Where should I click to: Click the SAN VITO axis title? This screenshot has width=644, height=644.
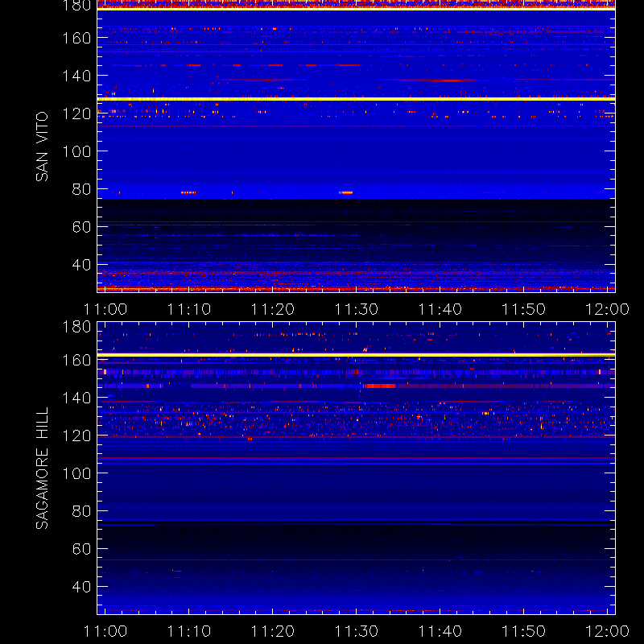pyautogui.click(x=42, y=147)
